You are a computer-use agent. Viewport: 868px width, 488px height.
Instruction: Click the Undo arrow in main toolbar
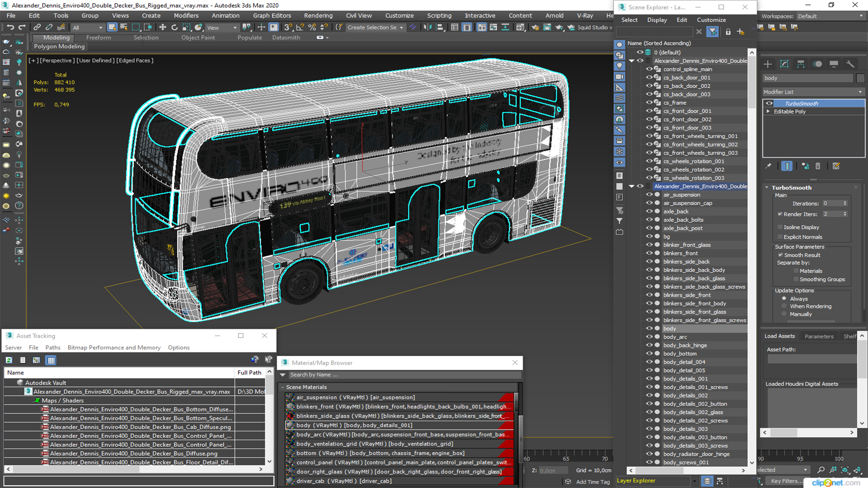[10, 28]
